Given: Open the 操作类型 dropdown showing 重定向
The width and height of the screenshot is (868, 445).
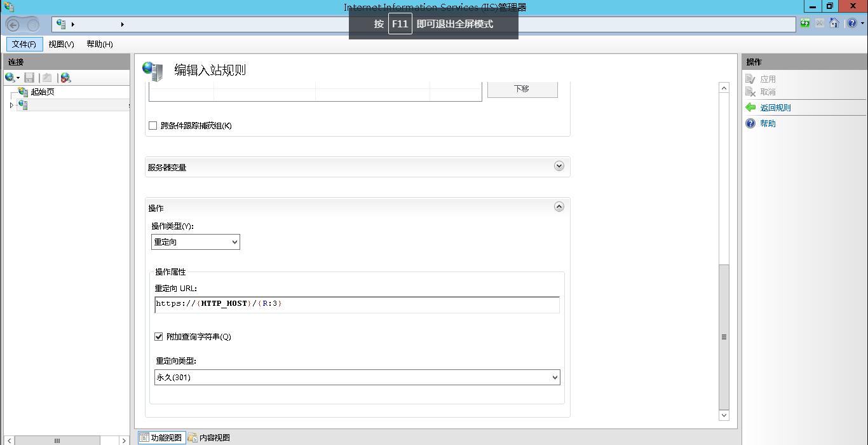Looking at the screenshot, I should pyautogui.click(x=196, y=242).
